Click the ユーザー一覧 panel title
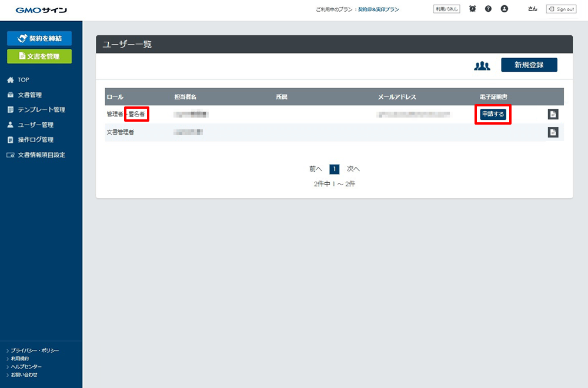The width and height of the screenshot is (588, 388). (127, 44)
